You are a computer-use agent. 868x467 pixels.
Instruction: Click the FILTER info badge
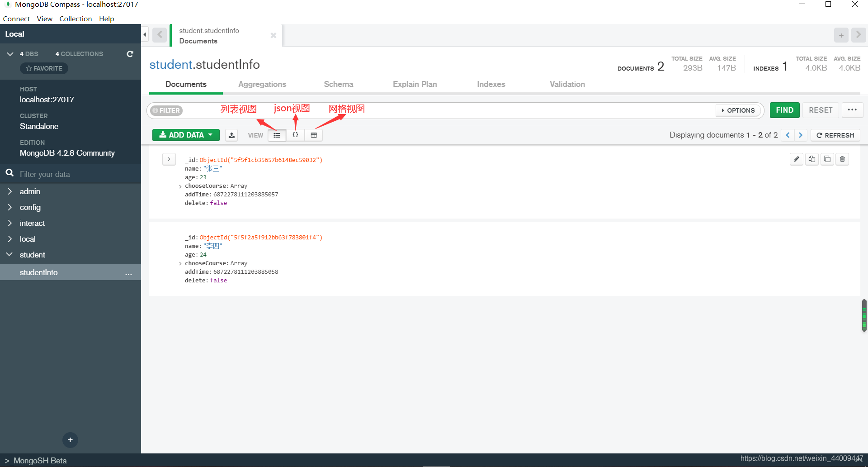166,110
